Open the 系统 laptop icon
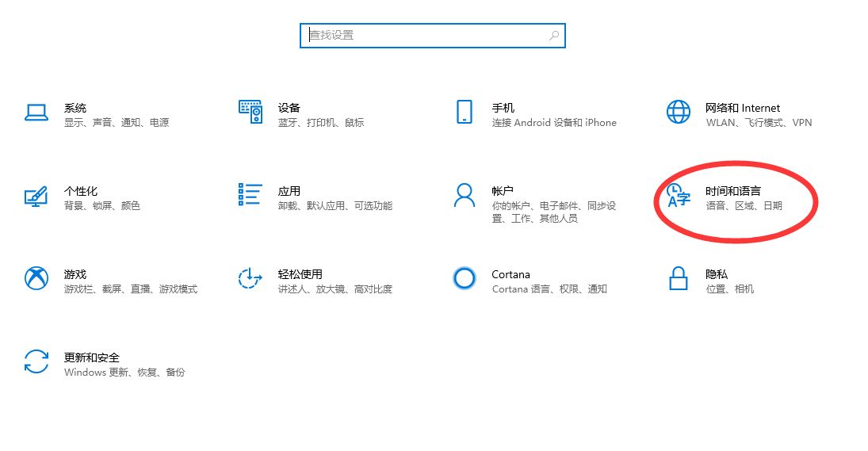868x451 pixels. point(36,113)
